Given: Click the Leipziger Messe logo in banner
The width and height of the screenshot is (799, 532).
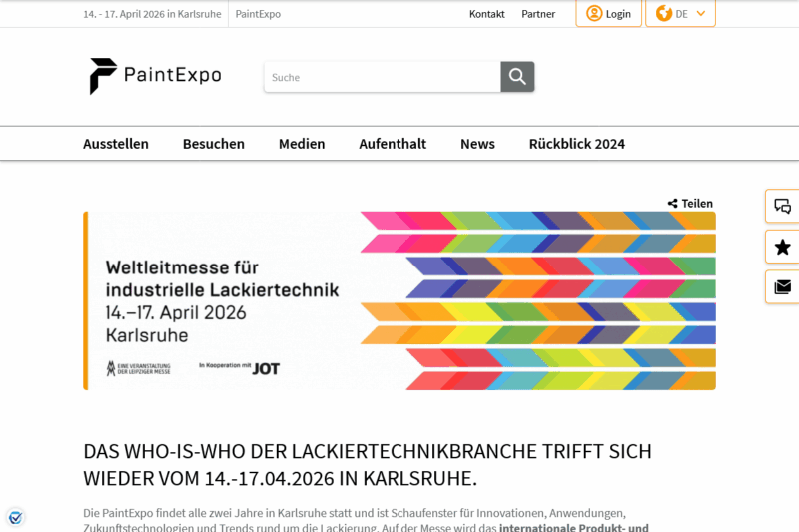Looking at the screenshot, I should 138,368.
